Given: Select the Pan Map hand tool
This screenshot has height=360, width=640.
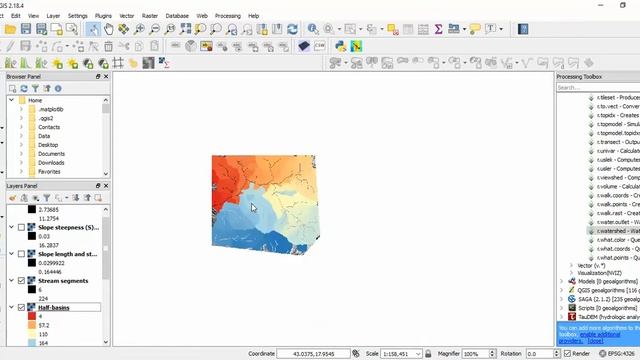Looking at the screenshot, I should (108, 29).
